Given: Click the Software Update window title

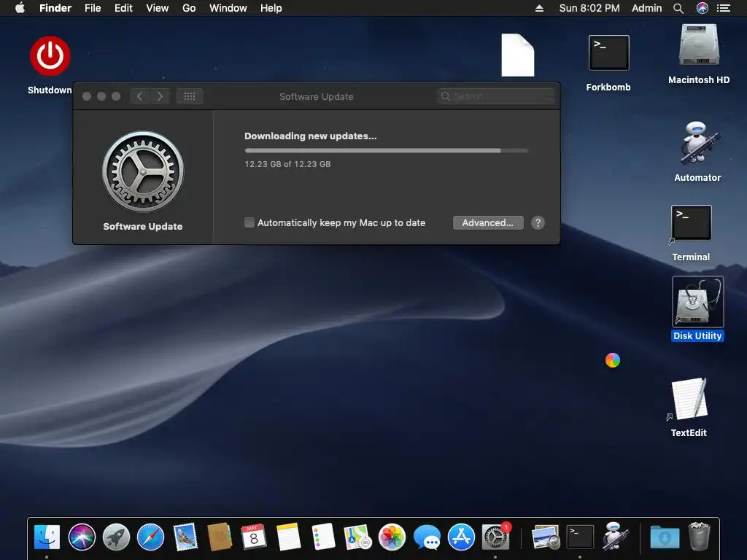Looking at the screenshot, I should click(317, 97).
